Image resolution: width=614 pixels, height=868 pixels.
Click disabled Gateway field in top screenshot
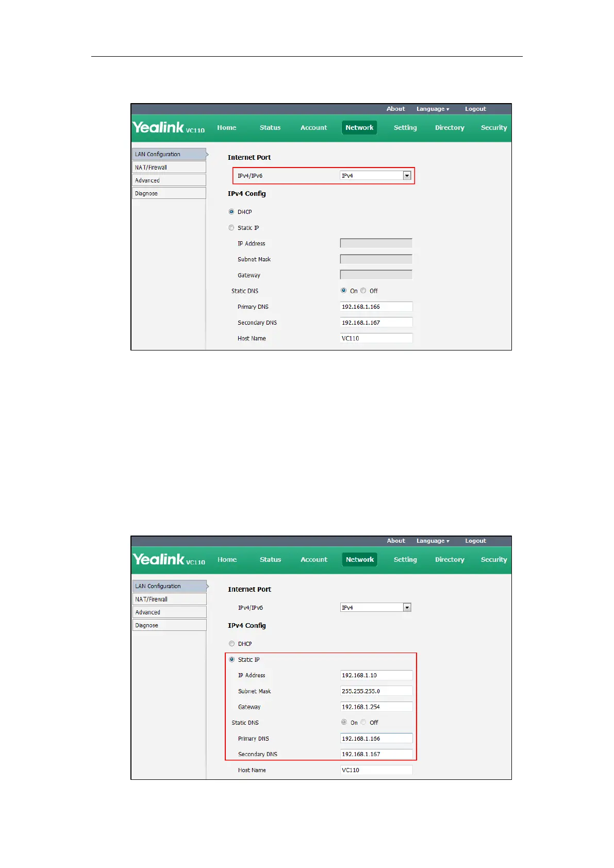click(x=376, y=275)
